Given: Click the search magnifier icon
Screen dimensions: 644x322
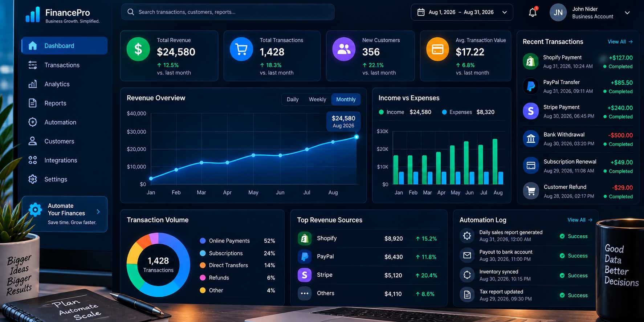Looking at the screenshot, I should pyautogui.click(x=131, y=12).
